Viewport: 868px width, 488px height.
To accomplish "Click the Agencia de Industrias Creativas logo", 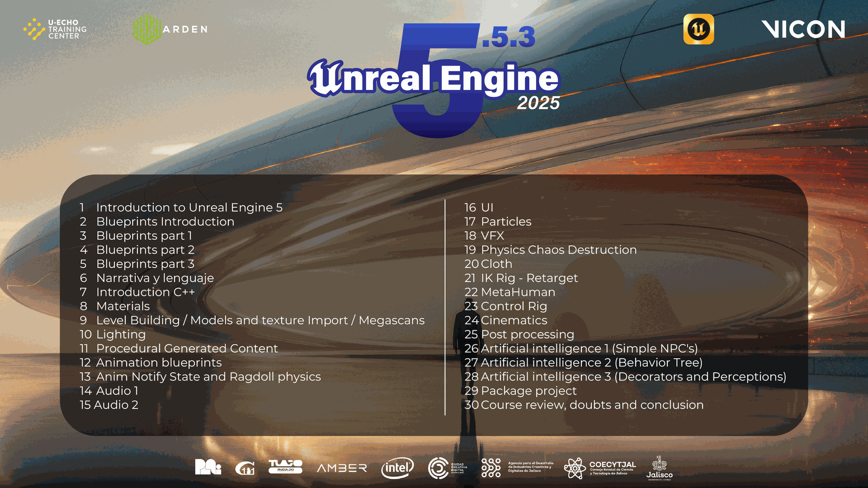I will [517, 468].
